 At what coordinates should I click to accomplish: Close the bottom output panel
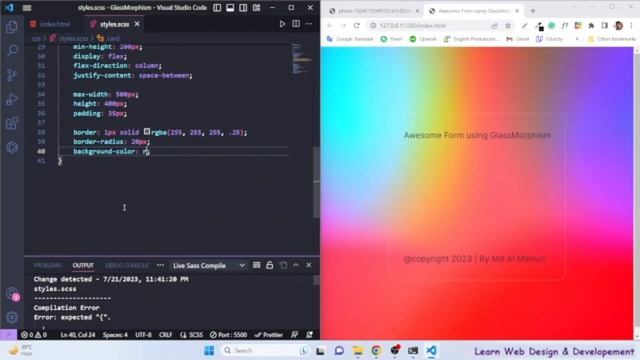click(x=309, y=265)
